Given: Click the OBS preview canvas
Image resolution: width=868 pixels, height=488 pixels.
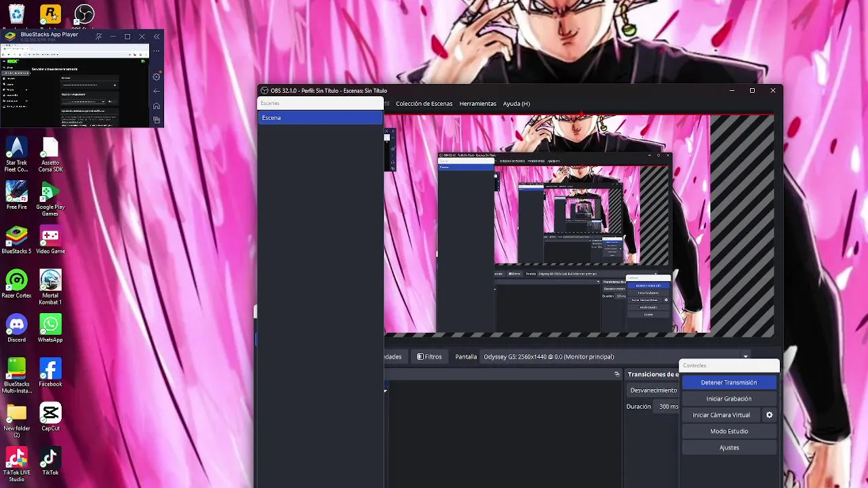Looking at the screenshot, I should click(578, 225).
